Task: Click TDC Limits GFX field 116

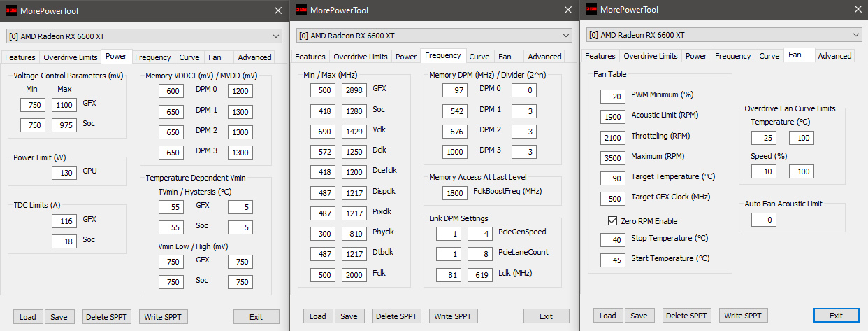Action: click(x=64, y=221)
